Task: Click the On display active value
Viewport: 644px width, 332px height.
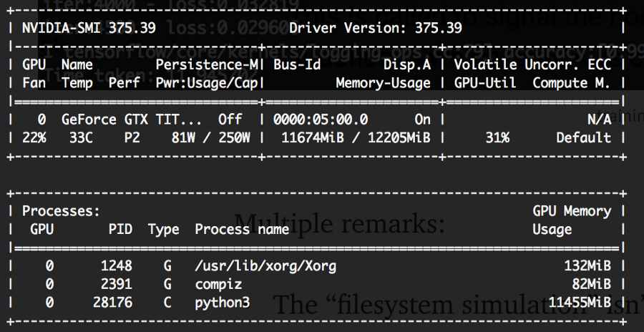Action: 423,119
